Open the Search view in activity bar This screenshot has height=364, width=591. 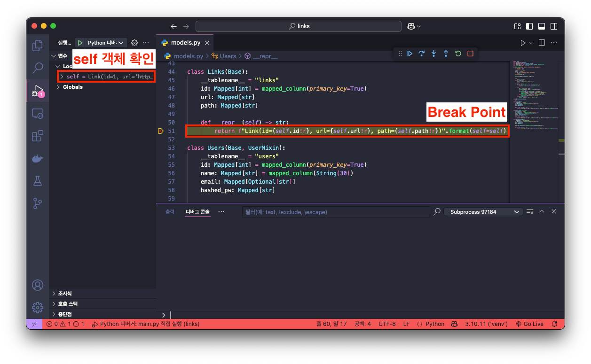click(37, 68)
